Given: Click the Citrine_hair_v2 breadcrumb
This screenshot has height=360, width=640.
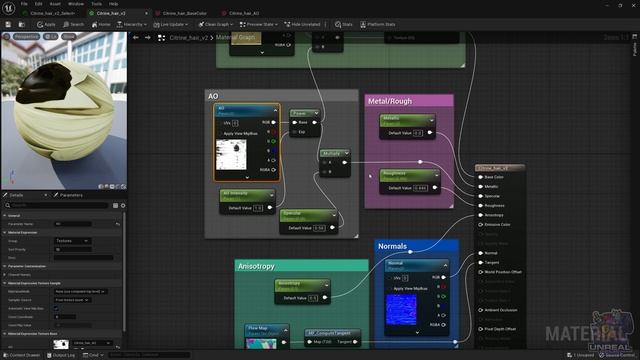Looking at the screenshot, I should click(189, 38).
